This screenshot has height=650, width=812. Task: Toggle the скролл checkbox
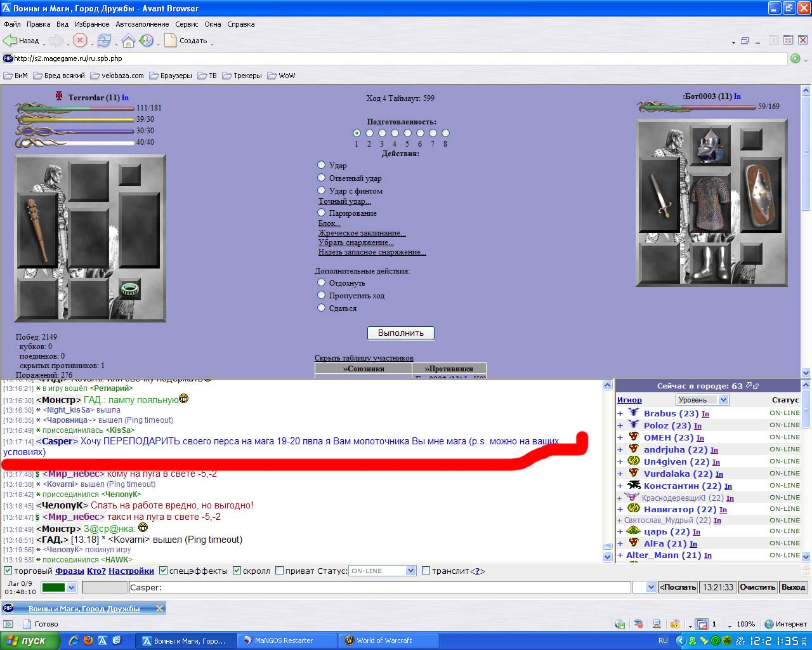237,571
